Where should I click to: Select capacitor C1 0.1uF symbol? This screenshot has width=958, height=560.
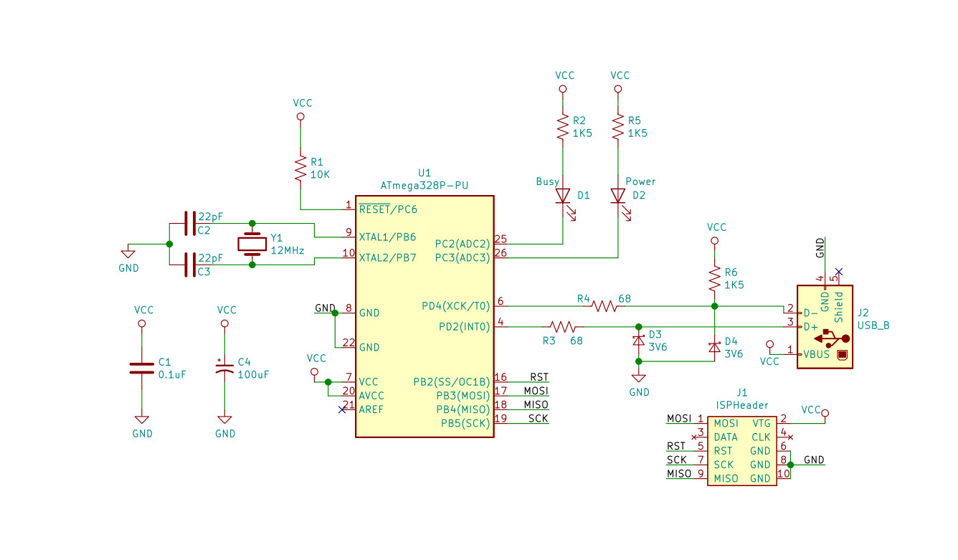coord(142,368)
